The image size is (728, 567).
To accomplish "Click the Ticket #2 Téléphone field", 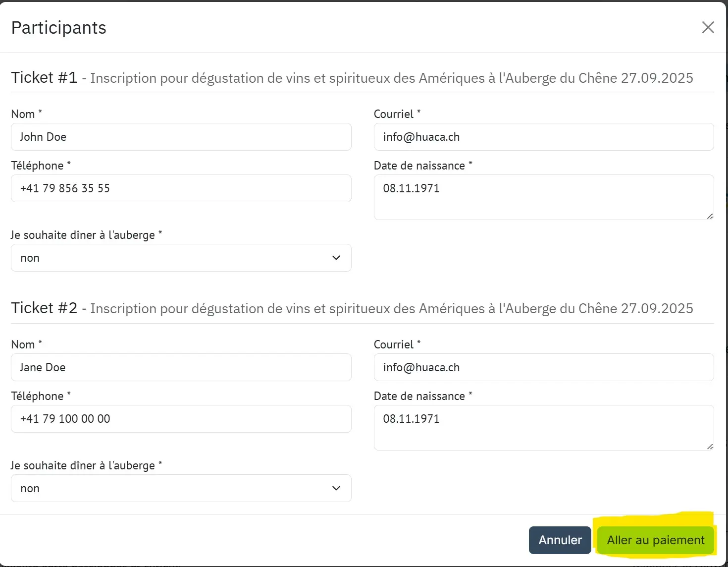I will [x=181, y=419].
